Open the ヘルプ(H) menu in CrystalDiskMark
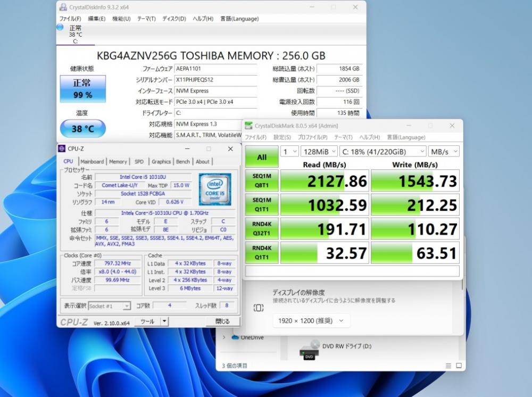 tap(370, 137)
